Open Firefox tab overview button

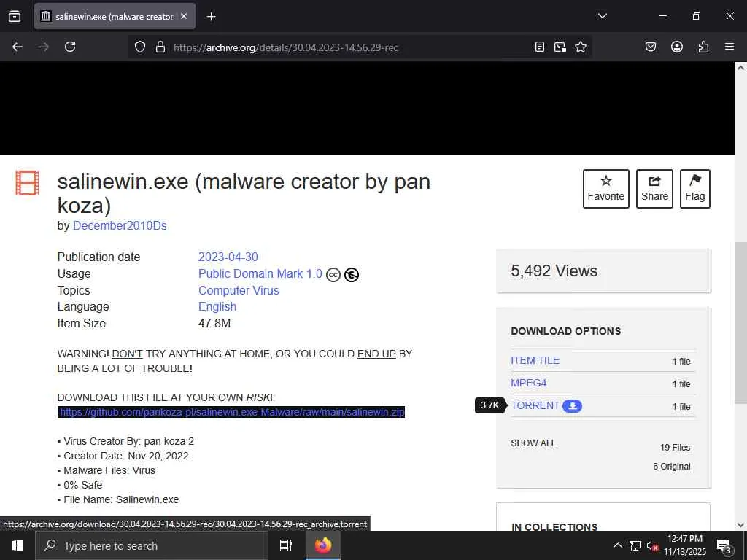15,17
